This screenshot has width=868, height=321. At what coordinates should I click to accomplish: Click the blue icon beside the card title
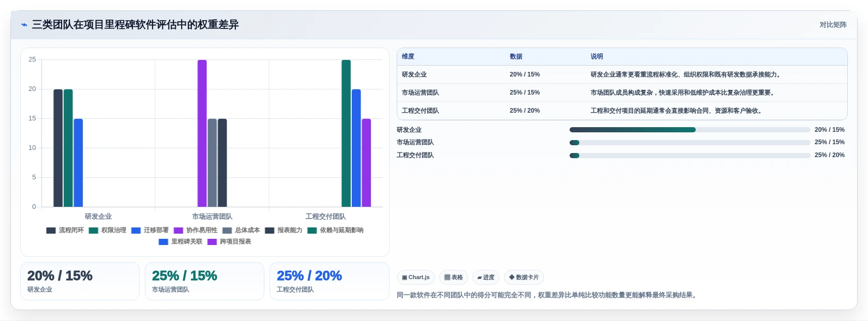(x=24, y=25)
